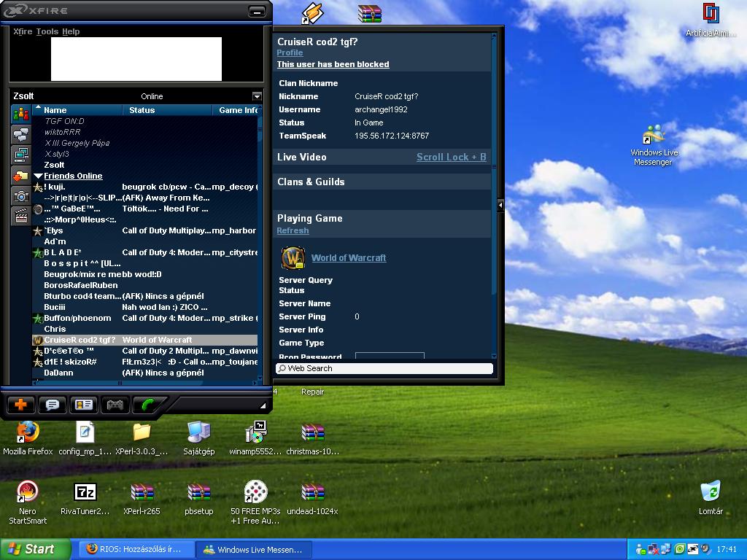The width and height of the screenshot is (747, 560).
Task: Open the screenshots camera sidebar icon
Action: point(20,195)
